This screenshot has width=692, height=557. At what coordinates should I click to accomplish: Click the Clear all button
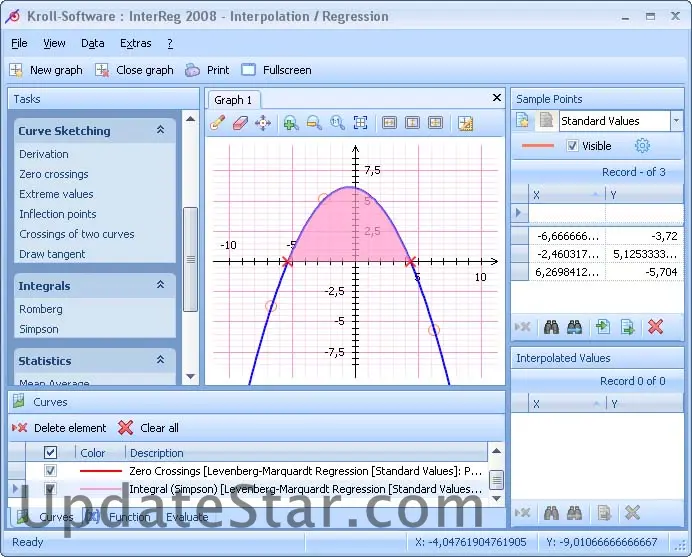(149, 428)
